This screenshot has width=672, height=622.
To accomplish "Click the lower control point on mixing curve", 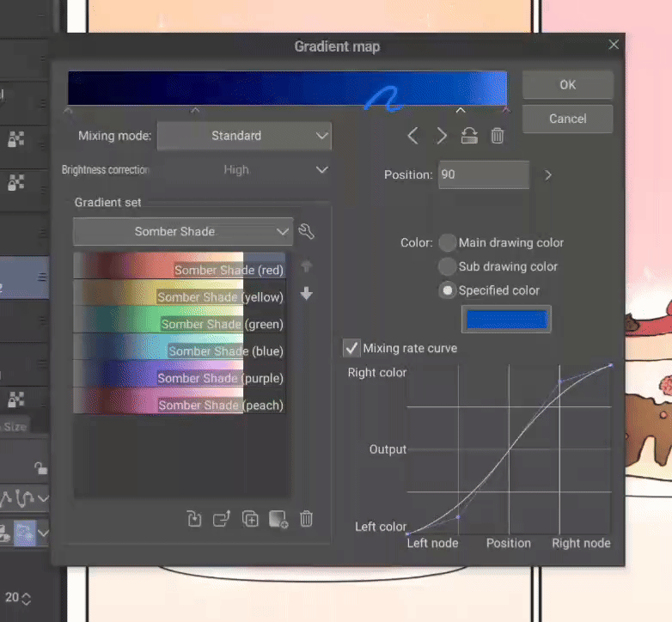I will (458, 517).
